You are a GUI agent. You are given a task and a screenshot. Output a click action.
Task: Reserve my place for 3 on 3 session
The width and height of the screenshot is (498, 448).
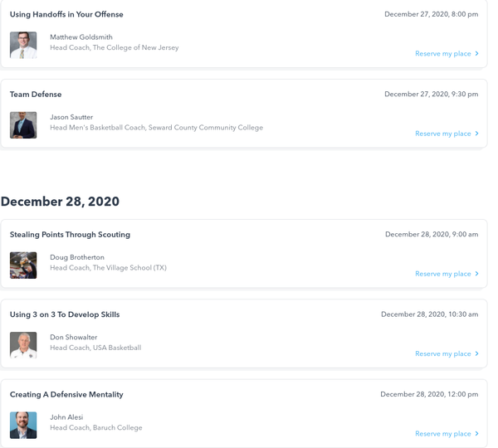pyautogui.click(x=442, y=353)
